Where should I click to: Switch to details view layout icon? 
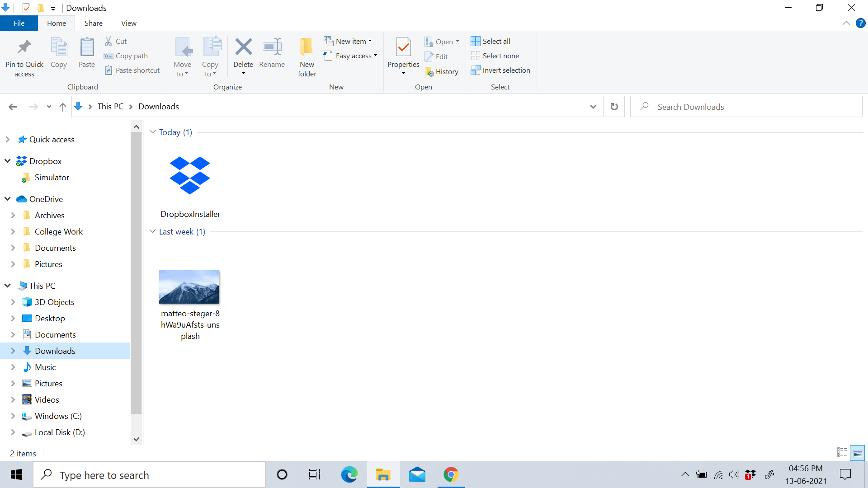(842, 452)
